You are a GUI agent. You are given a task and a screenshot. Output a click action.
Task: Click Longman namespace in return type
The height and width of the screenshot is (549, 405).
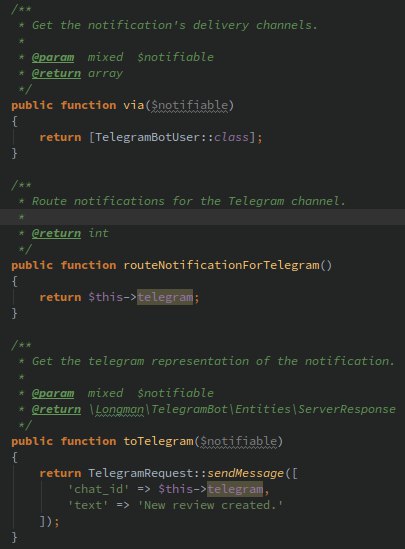pos(119,409)
